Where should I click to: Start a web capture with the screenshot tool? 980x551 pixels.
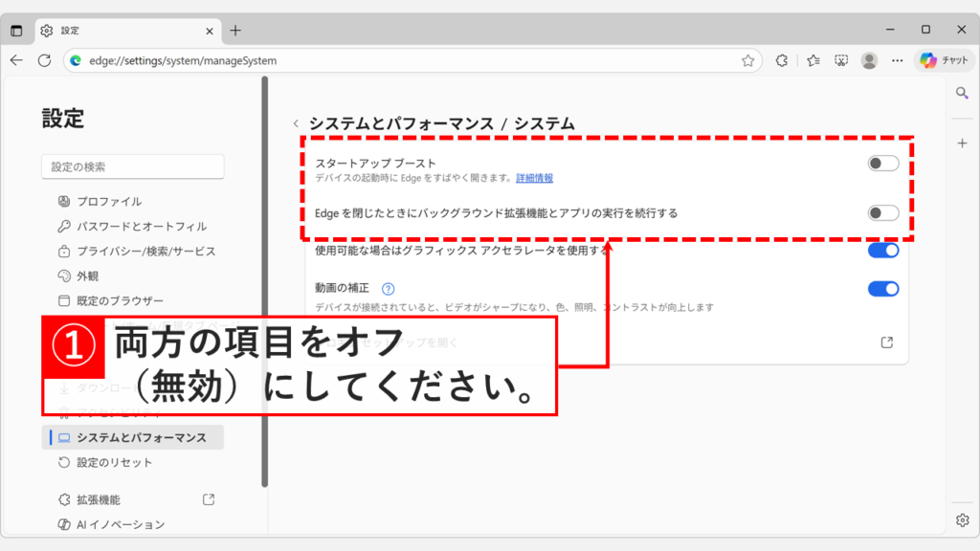839,59
